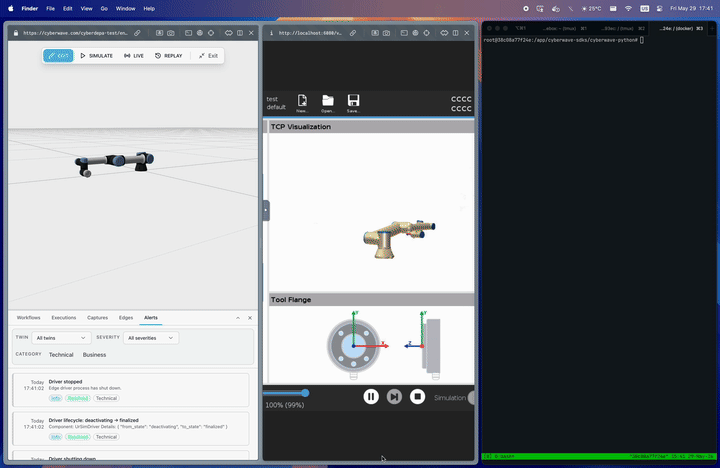Open the Driver lifecycle deactivating alert

pyautogui.click(x=131, y=429)
